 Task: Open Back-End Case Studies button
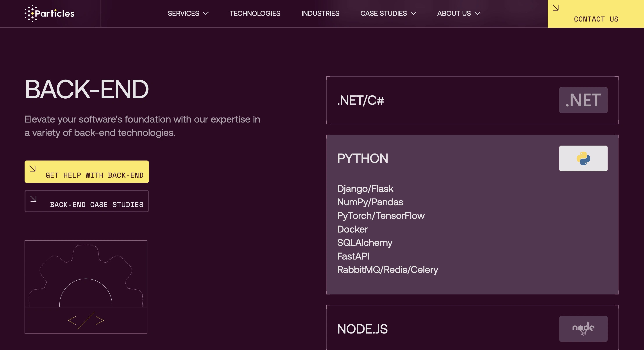(97, 204)
